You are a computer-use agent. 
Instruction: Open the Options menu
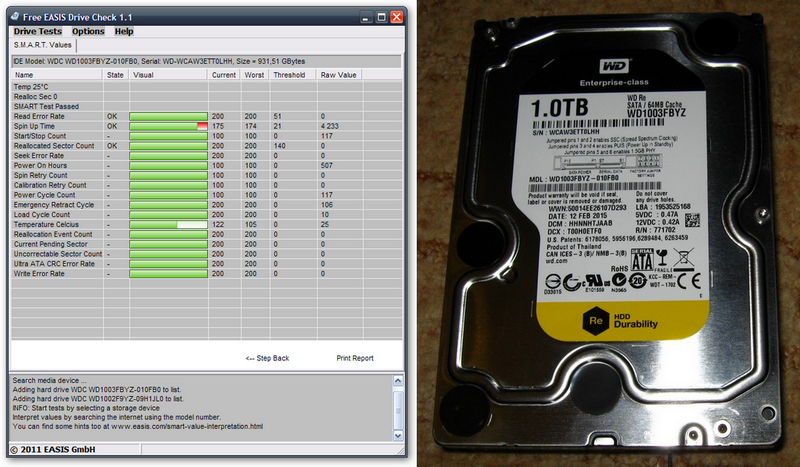click(88, 31)
